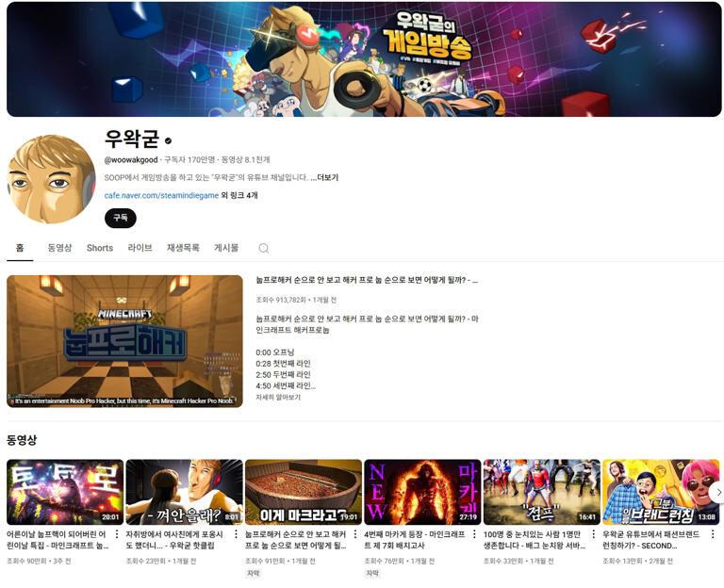Click the 동영상 section heading
The image size is (724, 588).
22,440
